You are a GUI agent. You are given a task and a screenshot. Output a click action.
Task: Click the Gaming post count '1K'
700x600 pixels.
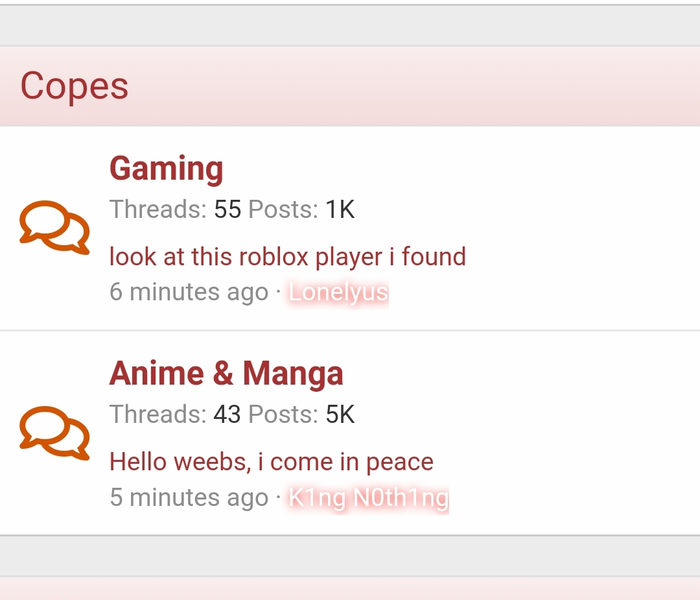(340, 210)
